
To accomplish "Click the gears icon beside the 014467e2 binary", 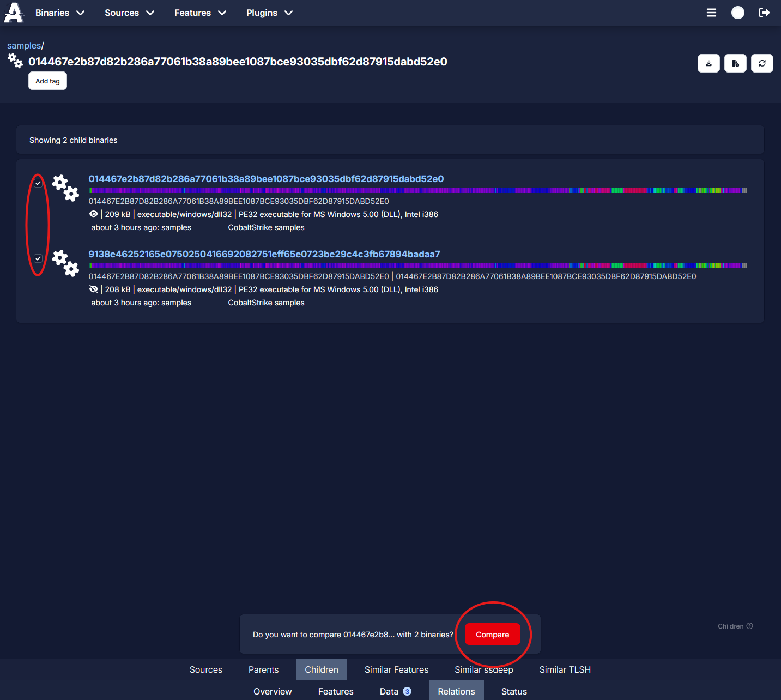I will [x=65, y=188].
